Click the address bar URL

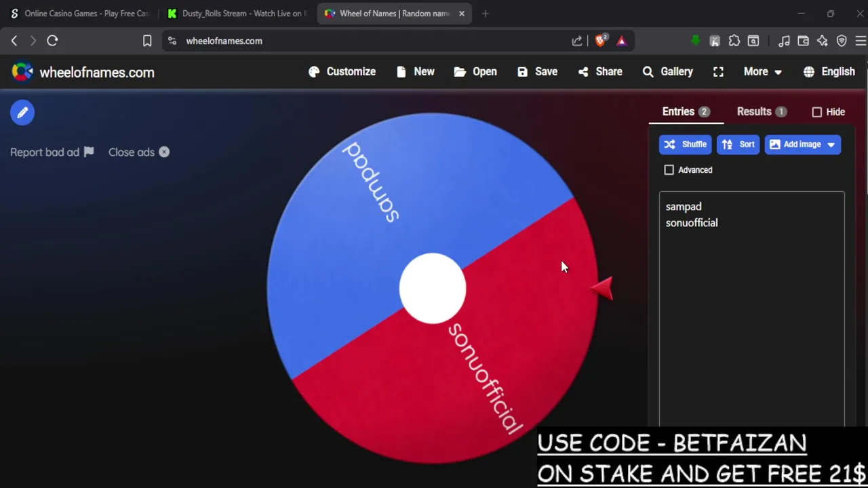coord(224,41)
